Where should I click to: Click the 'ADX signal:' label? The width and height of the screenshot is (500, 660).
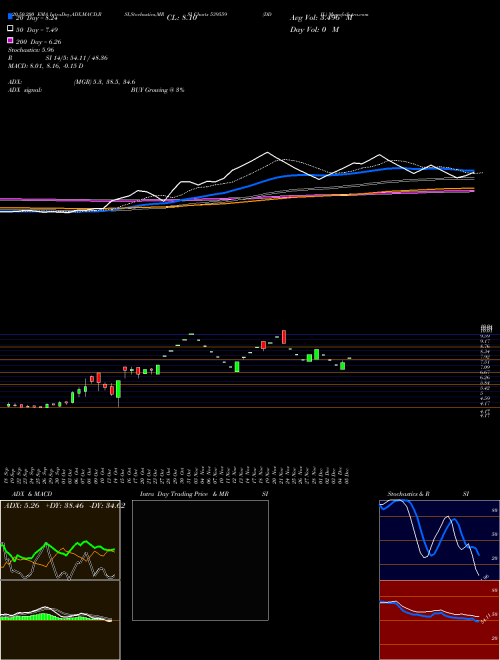pos(25,90)
